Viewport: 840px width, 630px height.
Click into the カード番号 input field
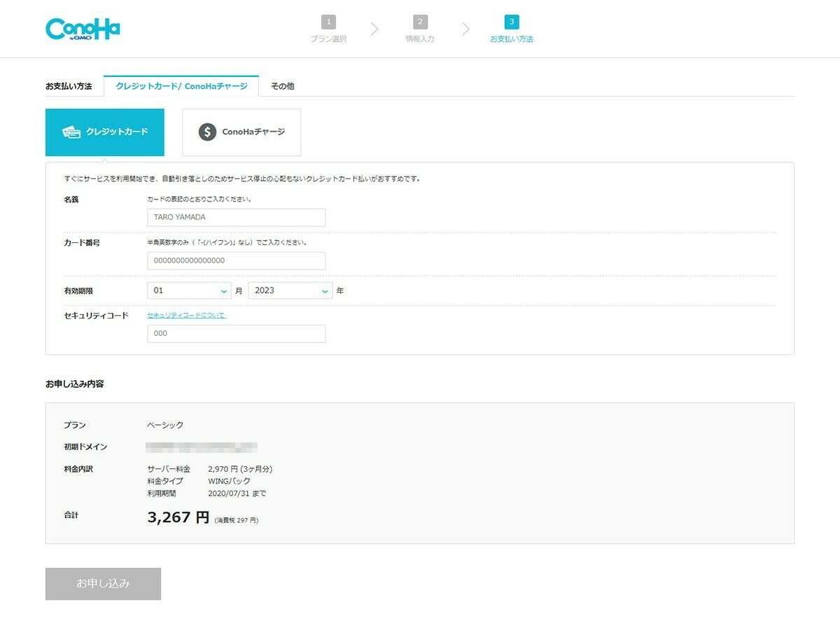pos(236,260)
